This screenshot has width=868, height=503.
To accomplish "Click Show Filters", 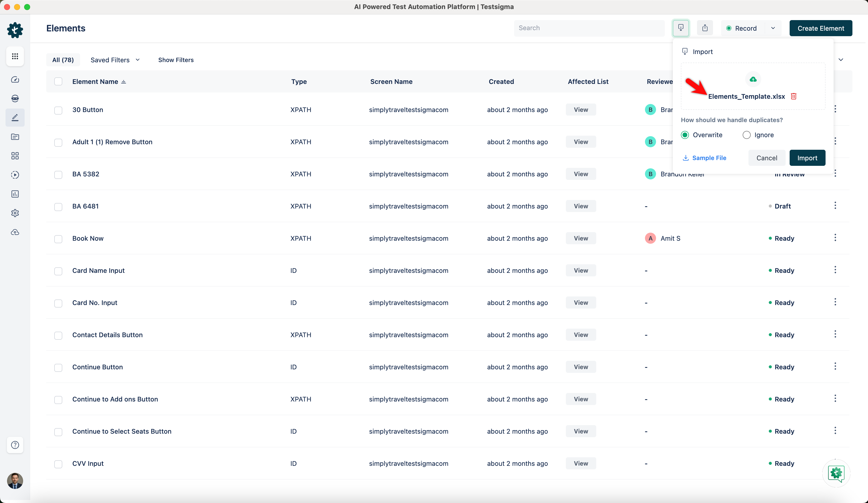I will [x=176, y=60].
